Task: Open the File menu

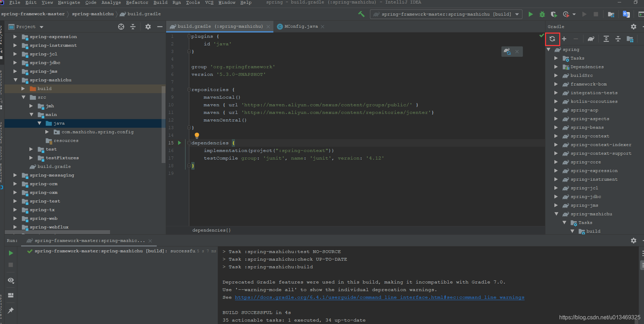Action: click(x=15, y=2)
